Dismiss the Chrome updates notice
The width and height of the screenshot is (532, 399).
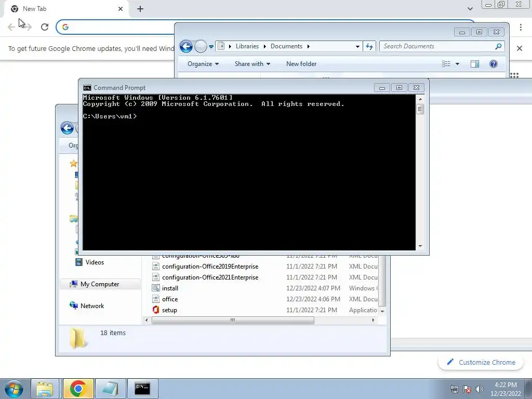point(520,48)
